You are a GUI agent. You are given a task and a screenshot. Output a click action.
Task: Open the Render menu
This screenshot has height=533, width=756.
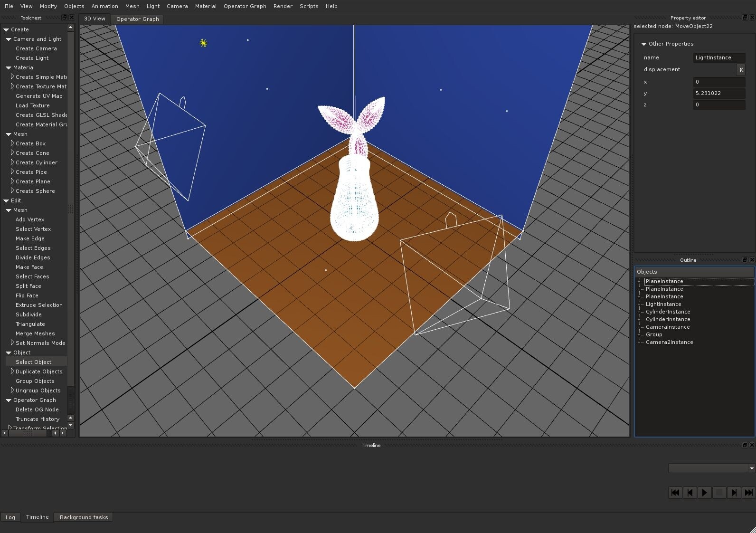pyautogui.click(x=283, y=6)
